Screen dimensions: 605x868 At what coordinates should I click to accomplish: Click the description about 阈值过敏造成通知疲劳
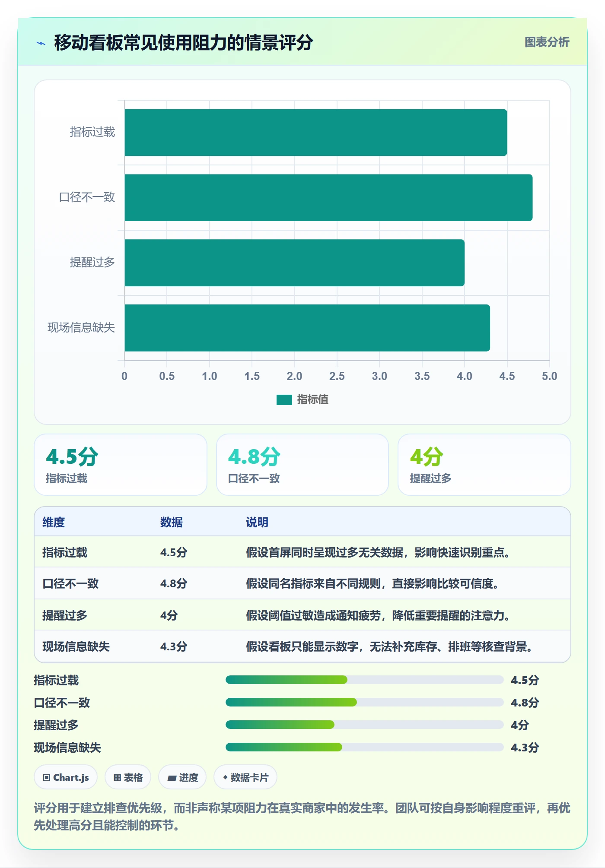pyautogui.click(x=379, y=615)
